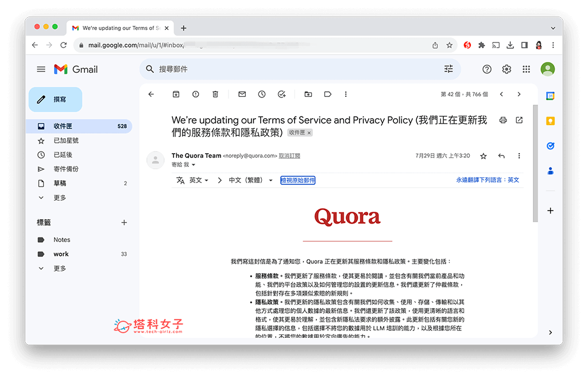Open Google account avatar
This screenshot has height=378, width=588.
tap(547, 69)
